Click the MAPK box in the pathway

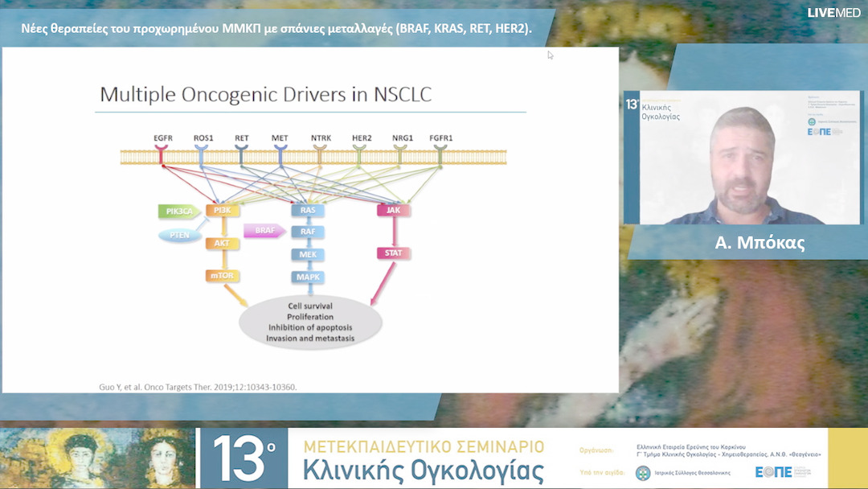(308, 277)
